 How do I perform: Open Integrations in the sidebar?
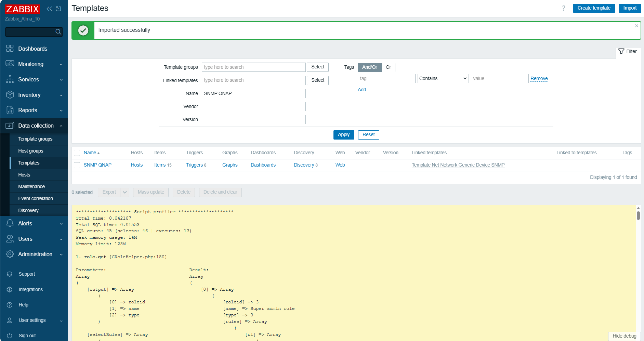(x=30, y=289)
